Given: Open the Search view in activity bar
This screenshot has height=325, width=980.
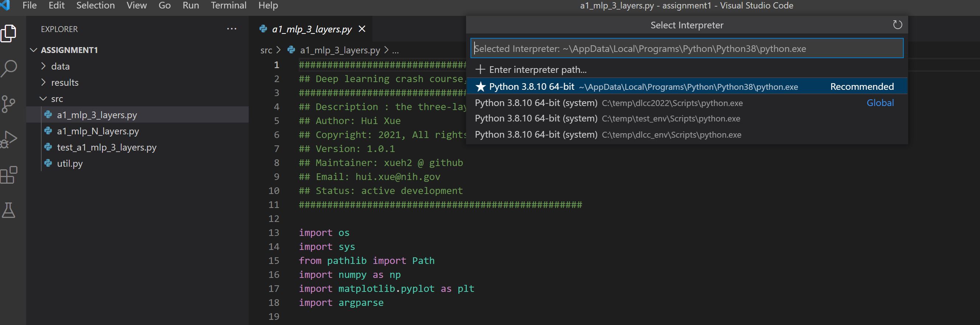Looking at the screenshot, I should 8,69.
